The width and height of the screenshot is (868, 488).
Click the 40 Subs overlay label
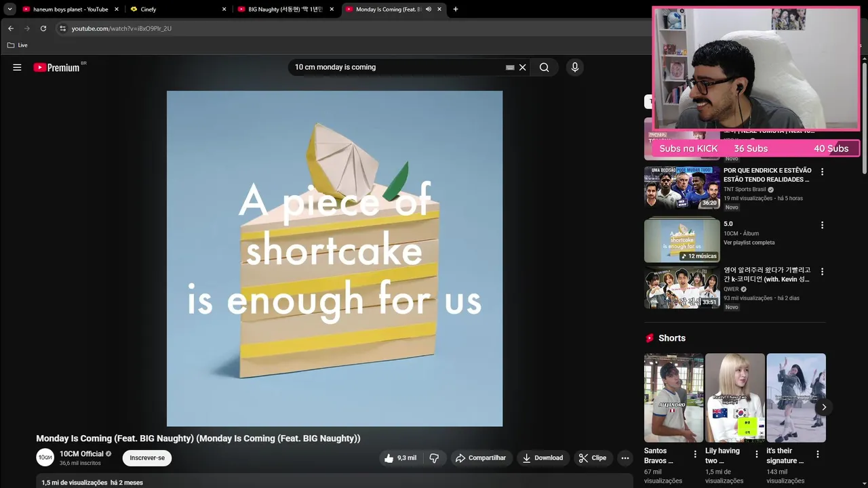pos(831,148)
